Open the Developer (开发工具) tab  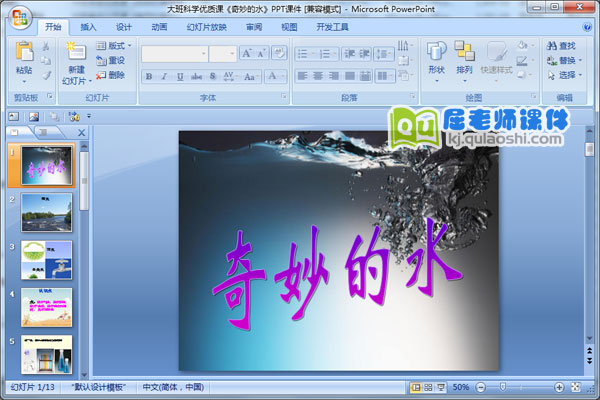click(333, 27)
